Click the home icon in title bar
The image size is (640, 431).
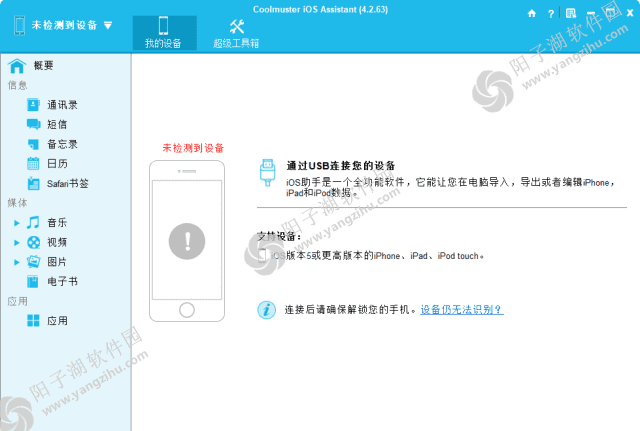point(531,13)
